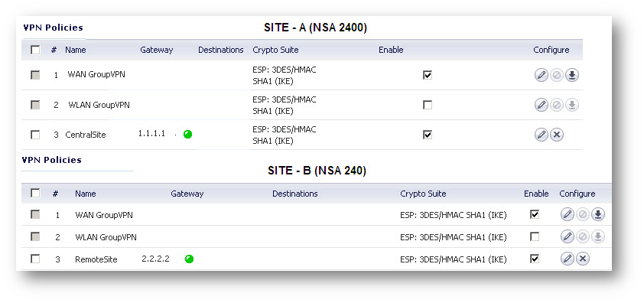
Task: Edit Site B WLAN GroupVPN pencil icon
Action: click(568, 236)
